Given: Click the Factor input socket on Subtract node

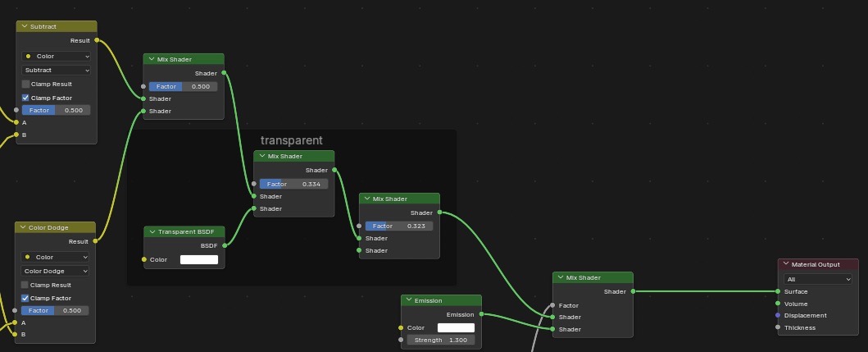Looking at the screenshot, I should (x=16, y=110).
